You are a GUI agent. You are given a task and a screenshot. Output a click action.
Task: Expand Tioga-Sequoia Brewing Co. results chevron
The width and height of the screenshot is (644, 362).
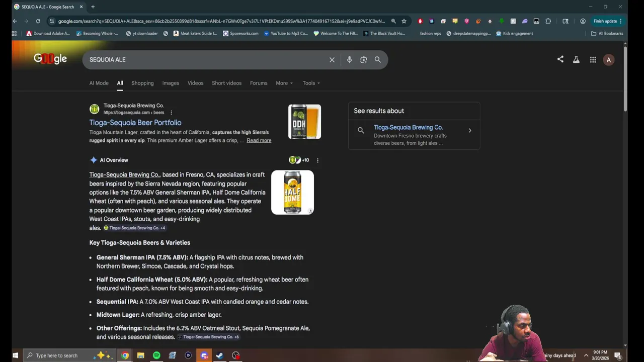(x=470, y=131)
